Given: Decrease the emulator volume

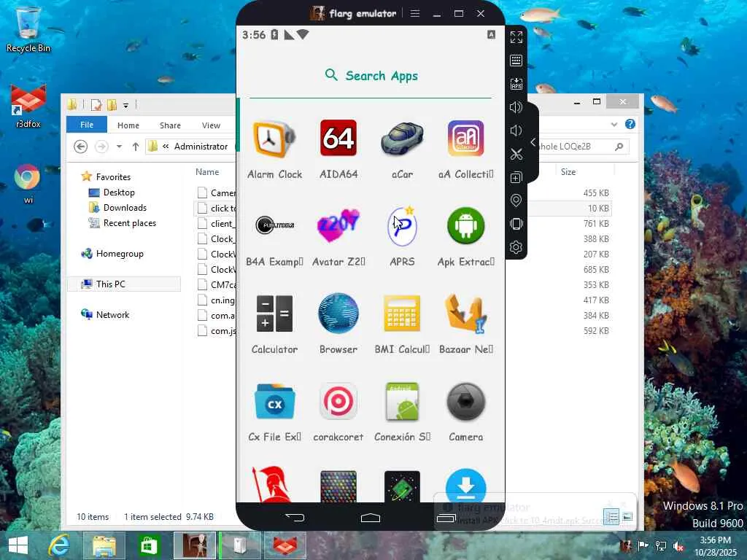Looking at the screenshot, I should [x=516, y=131].
